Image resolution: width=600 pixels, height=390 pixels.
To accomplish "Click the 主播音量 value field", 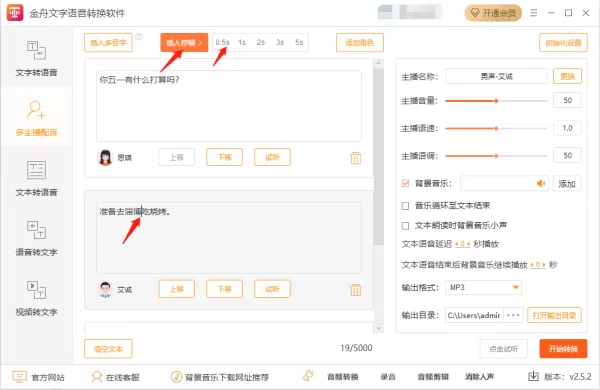I will click(x=567, y=100).
